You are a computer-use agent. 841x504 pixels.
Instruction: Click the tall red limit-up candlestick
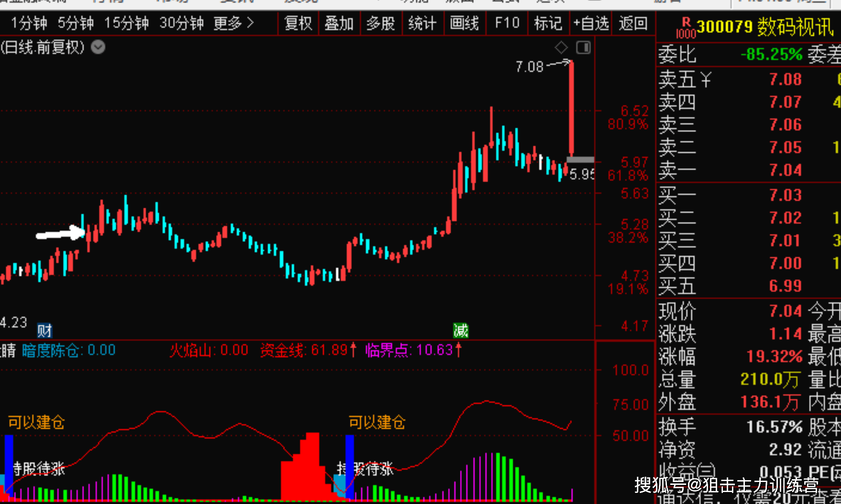(571, 109)
